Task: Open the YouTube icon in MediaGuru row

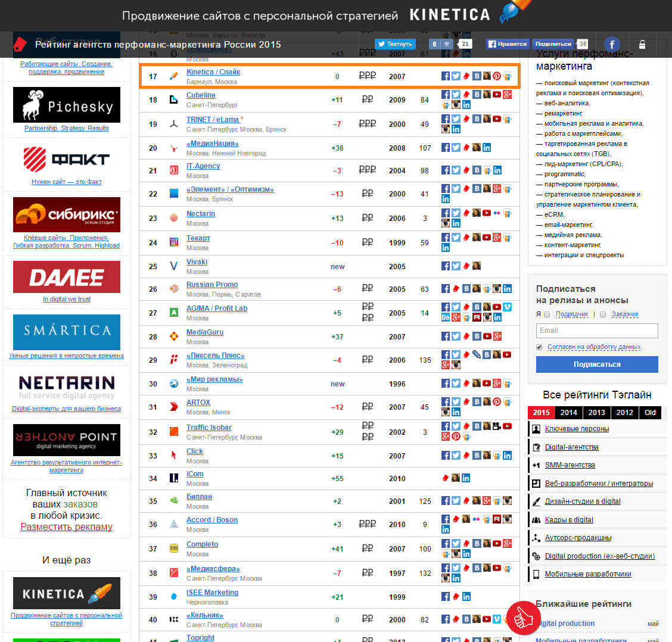Action: pos(487,336)
